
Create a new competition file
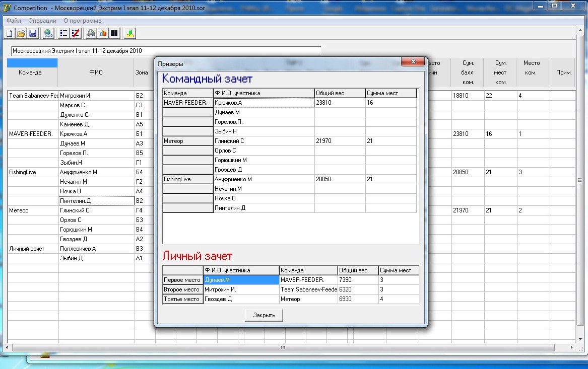(x=10, y=33)
